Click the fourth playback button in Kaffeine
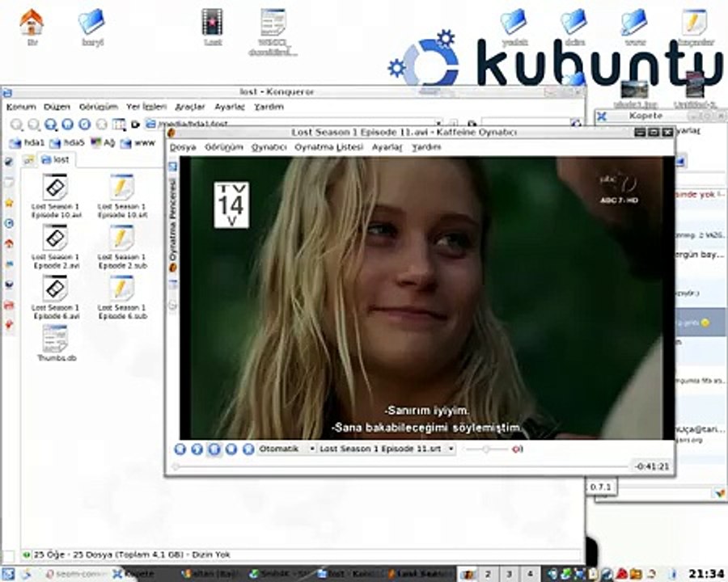Viewport: 728px width, 582px height. [x=231, y=449]
